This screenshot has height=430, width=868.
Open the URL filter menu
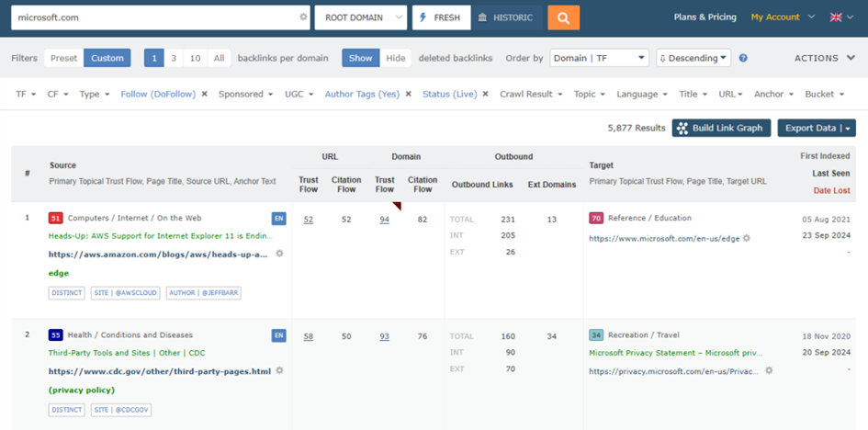click(731, 94)
